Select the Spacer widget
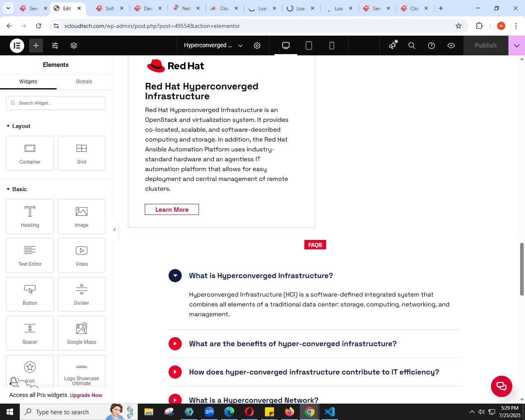525x420 pixels. pyautogui.click(x=30, y=333)
